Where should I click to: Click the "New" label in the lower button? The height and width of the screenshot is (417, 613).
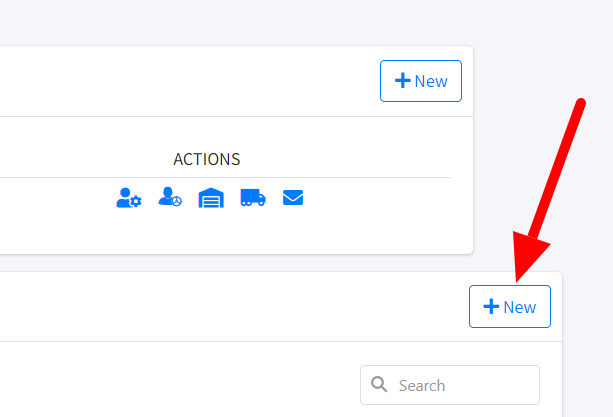pyautogui.click(x=520, y=307)
